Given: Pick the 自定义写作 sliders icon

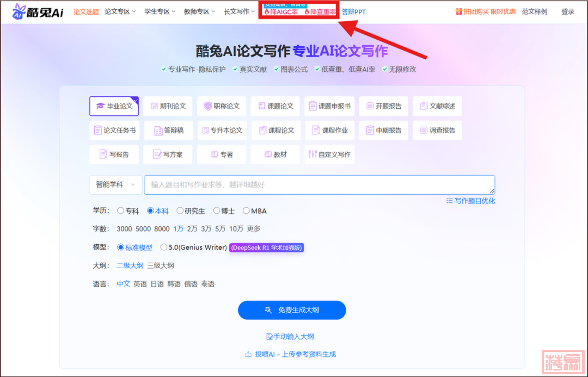Looking at the screenshot, I should pos(313,154).
